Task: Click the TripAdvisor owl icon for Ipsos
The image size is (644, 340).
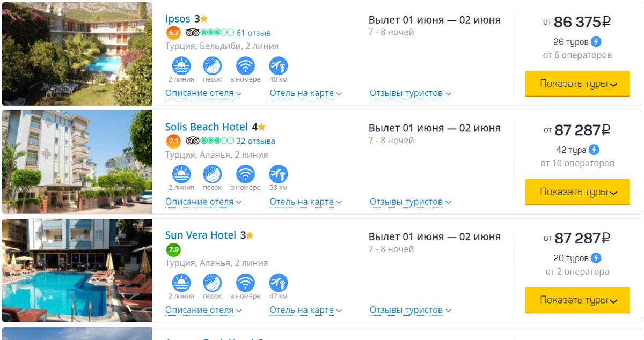Action: click(192, 33)
